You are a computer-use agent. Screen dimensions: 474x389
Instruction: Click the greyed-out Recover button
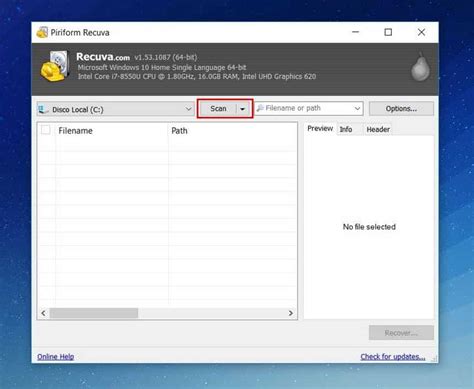tap(401, 333)
